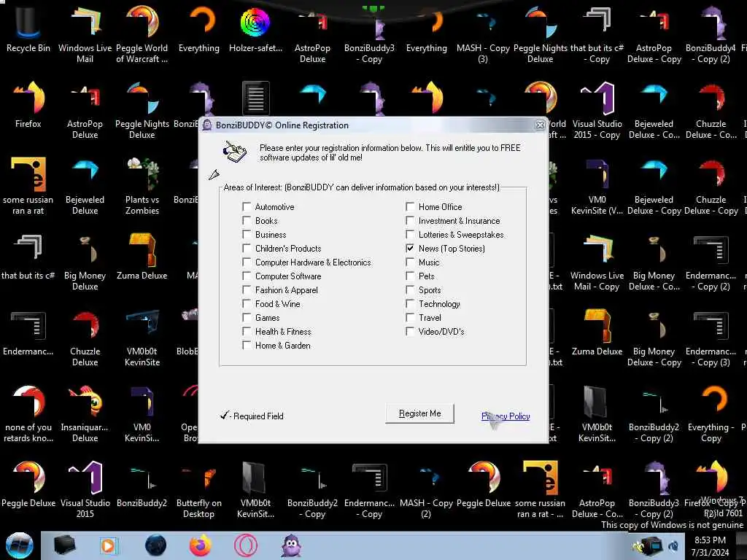The width and height of the screenshot is (747, 560).
Task: Tick the Music checkbox
Action: [x=410, y=262]
